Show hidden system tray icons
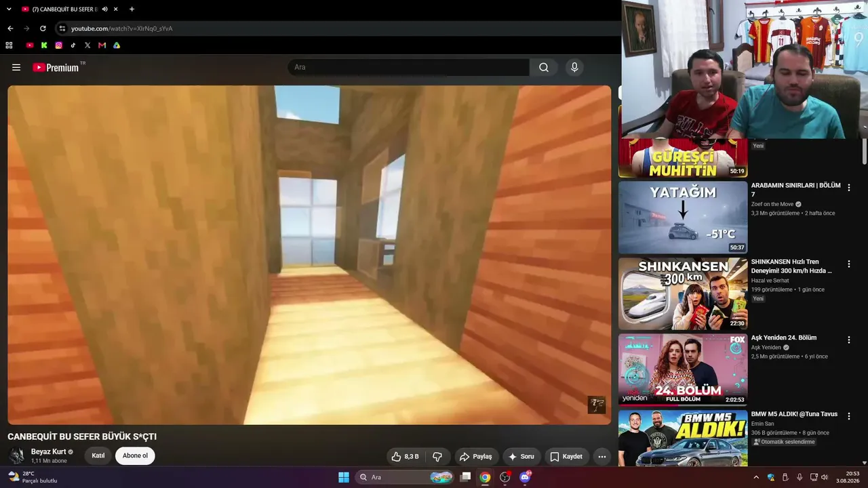The image size is (868, 488). tap(757, 477)
